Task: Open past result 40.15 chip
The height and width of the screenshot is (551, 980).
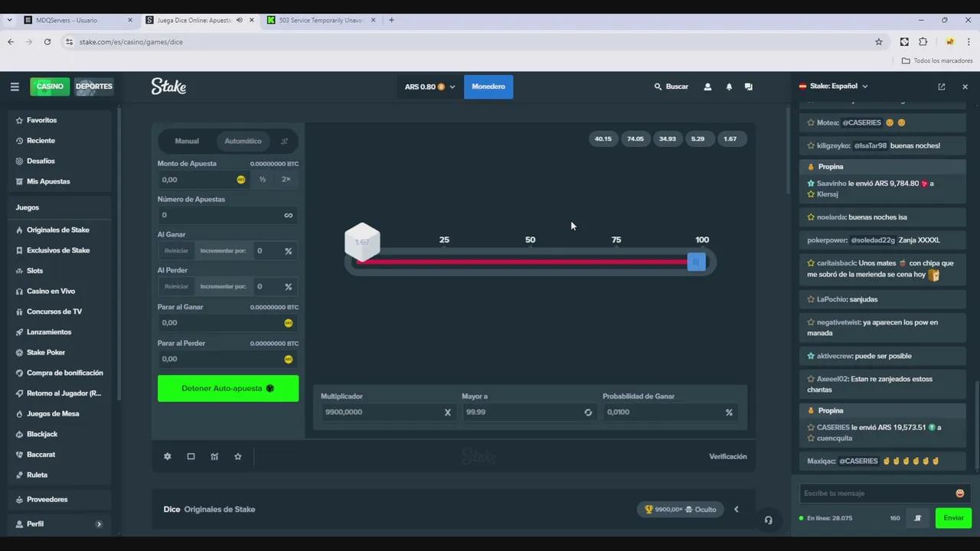Action: (603, 139)
